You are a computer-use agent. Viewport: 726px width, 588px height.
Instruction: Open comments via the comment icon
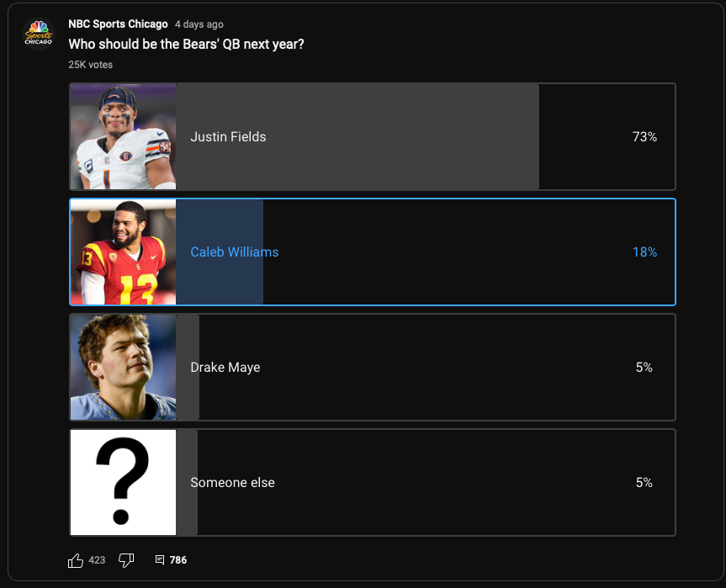[x=160, y=560]
